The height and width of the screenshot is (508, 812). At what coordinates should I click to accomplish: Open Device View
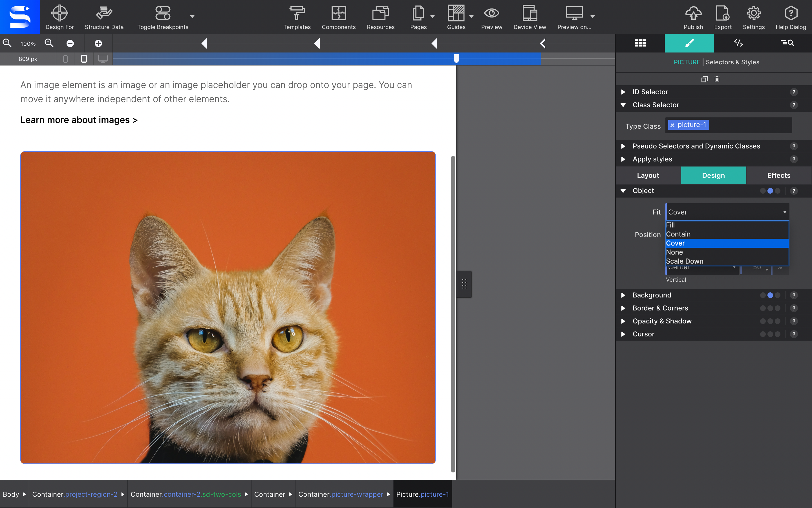529,17
